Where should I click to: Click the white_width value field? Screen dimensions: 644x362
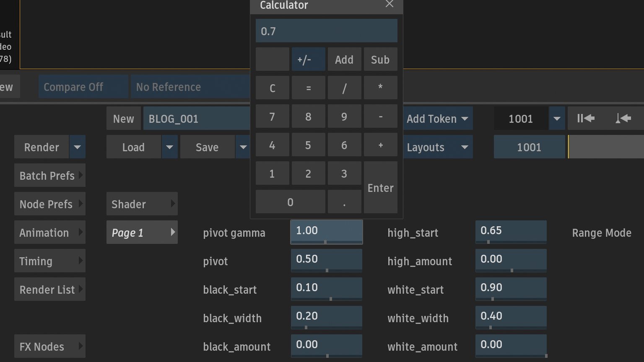pyautogui.click(x=511, y=317)
